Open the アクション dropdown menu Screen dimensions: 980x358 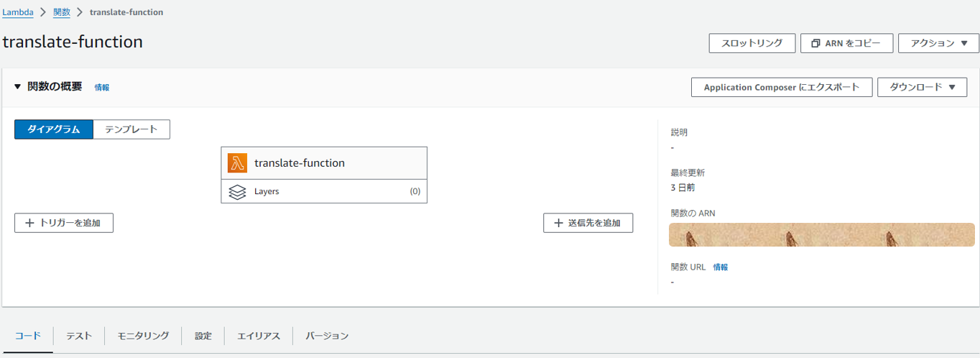coord(938,43)
